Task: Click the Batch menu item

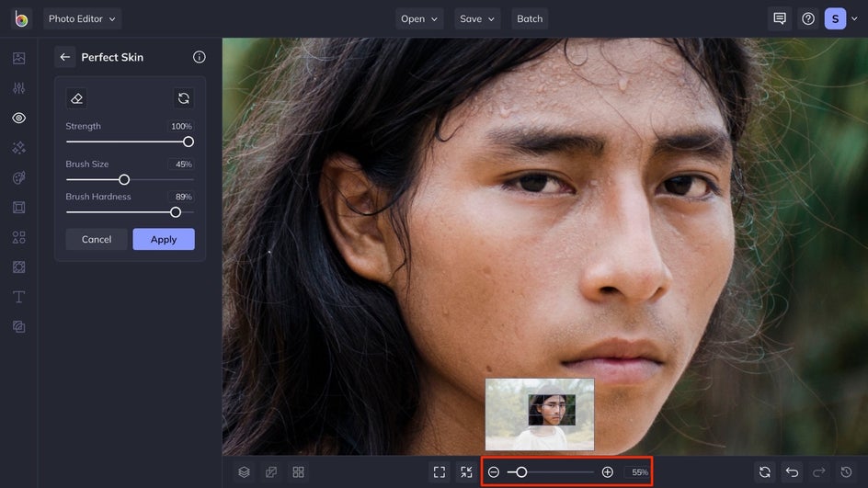Action: [530, 18]
